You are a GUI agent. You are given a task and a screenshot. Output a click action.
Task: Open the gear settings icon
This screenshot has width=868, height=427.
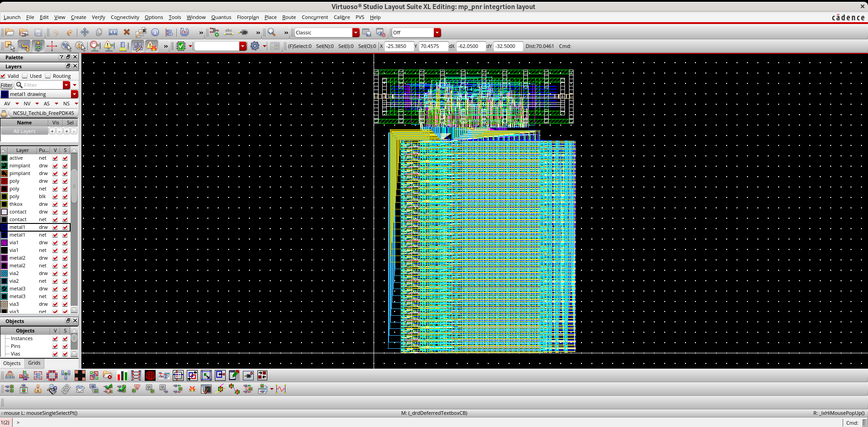point(255,46)
